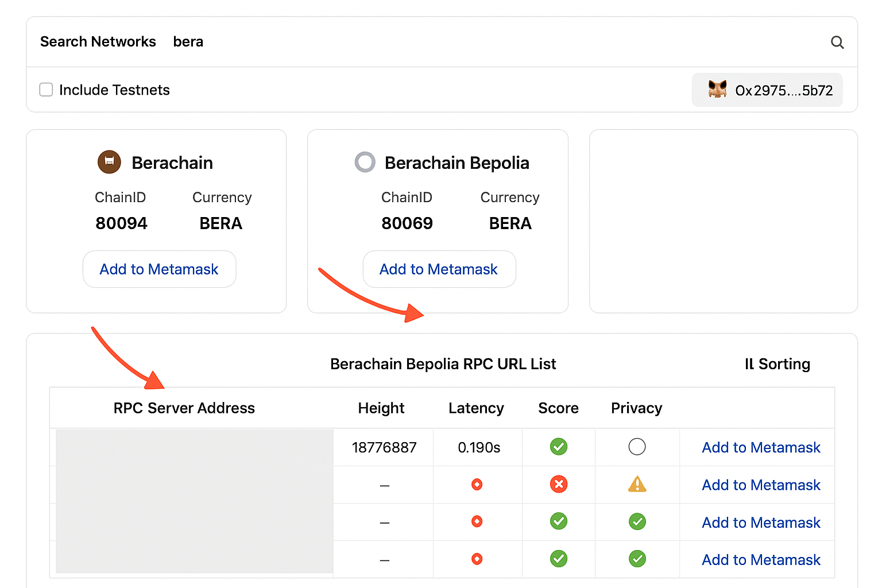Select chain ID 80094 text
Image resolution: width=882 pixels, height=588 pixels.
[121, 223]
